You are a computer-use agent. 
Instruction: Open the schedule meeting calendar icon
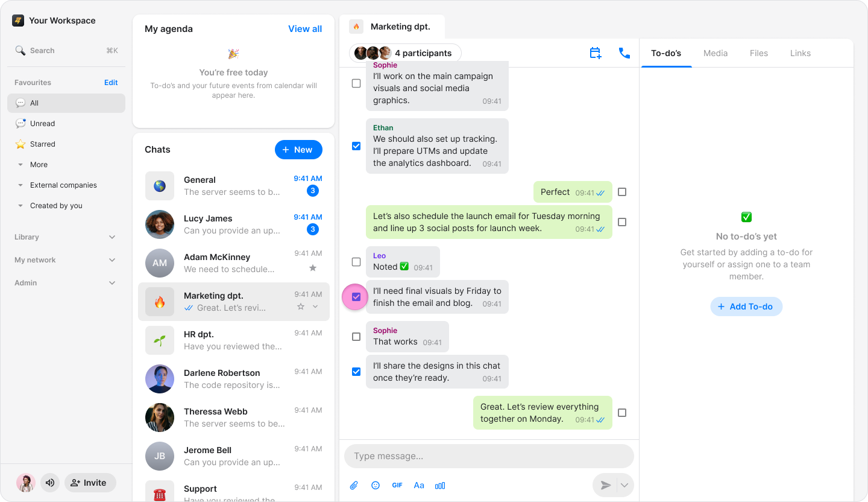(596, 53)
